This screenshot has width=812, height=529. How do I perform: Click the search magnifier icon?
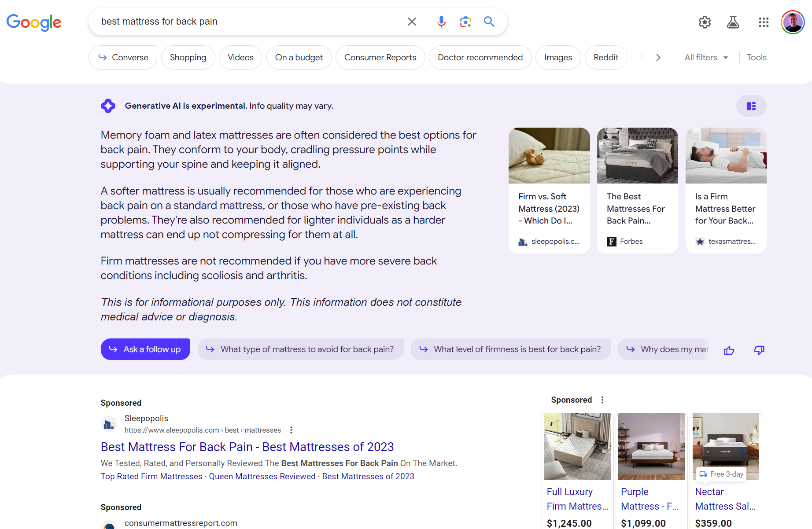pos(489,21)
